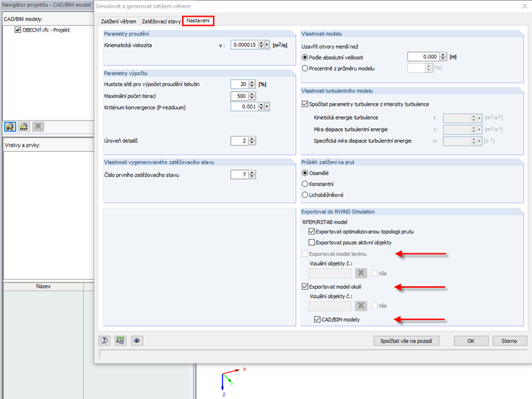
Task: Open arrow menu beside Kritérium konvergence value
Action: click(267, 106)
